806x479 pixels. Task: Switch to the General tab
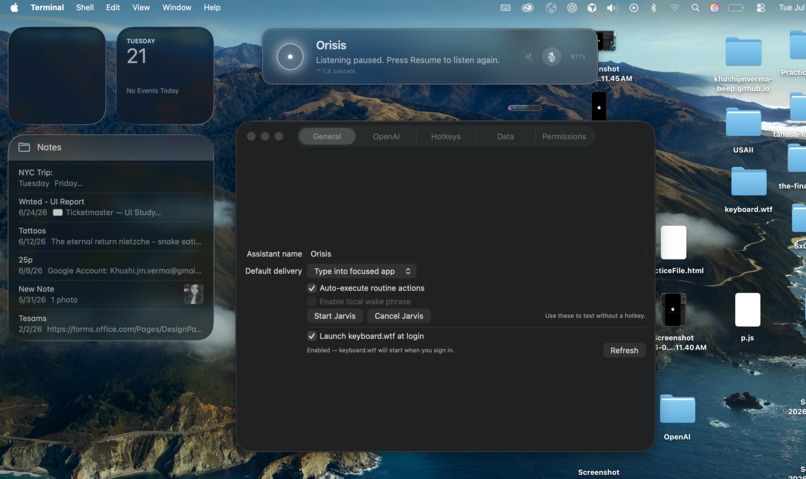pyautogui.click(x=327, y=136)
